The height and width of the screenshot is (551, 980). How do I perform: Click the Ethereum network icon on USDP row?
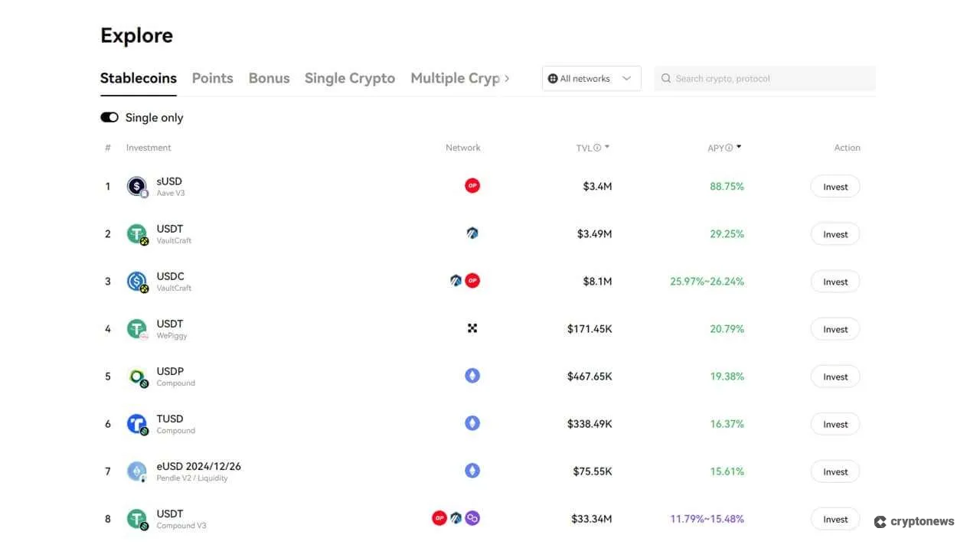tap(472, 376)
